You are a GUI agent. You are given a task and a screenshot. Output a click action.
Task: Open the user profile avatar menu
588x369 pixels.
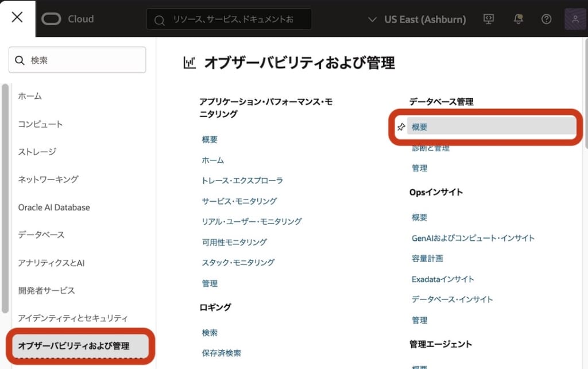click(x=575, y=19)
